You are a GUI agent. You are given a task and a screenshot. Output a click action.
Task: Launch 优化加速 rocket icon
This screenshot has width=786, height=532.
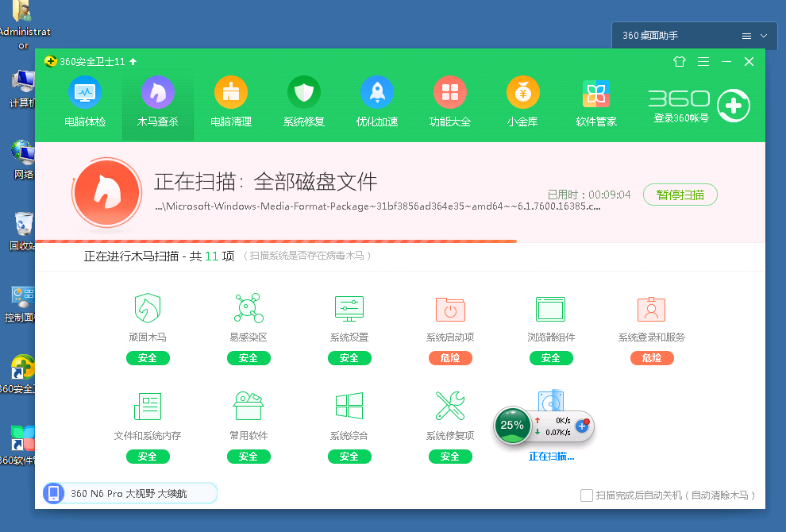point(376,94)
